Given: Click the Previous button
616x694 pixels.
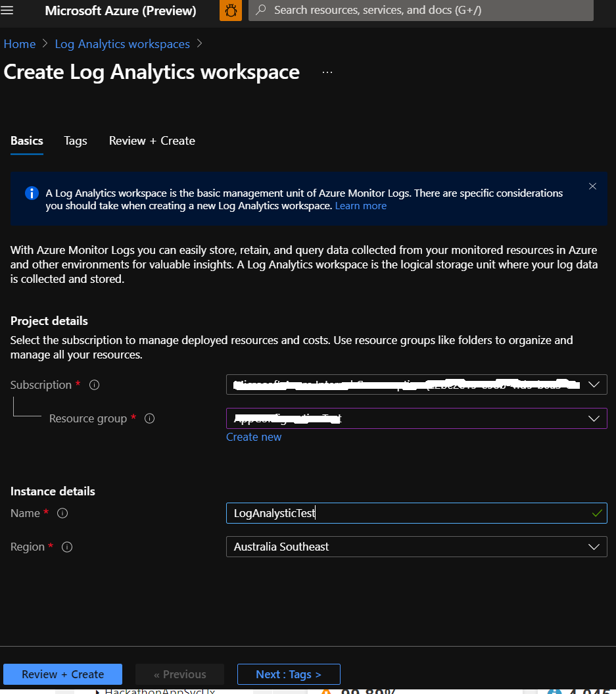Looking at the screenshot, I should [180, 674].
